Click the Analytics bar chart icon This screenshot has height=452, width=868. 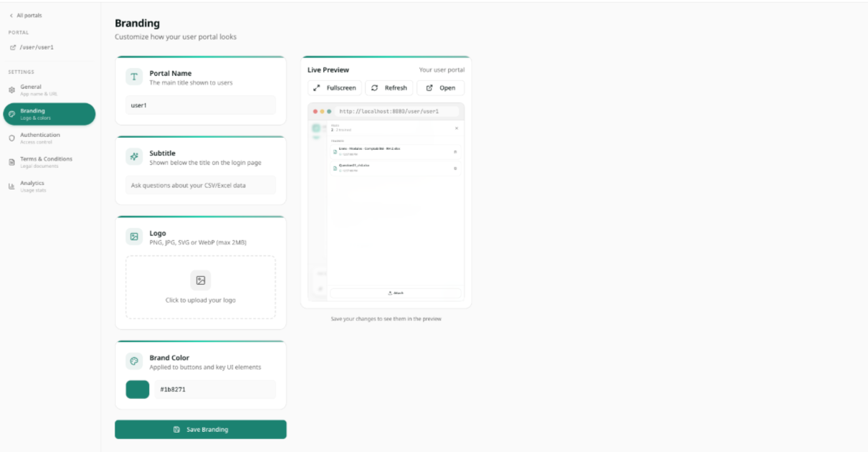pos(11,187)
